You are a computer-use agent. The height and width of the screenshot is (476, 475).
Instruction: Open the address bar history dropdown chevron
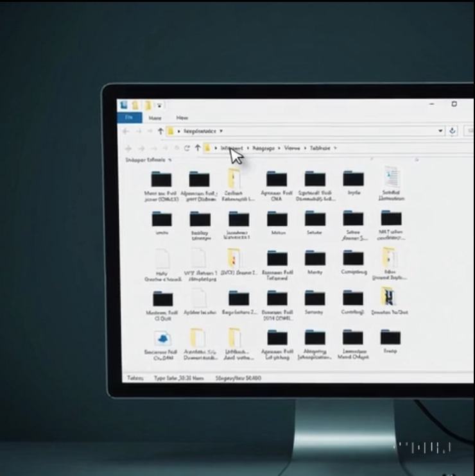tap(440, 131)
